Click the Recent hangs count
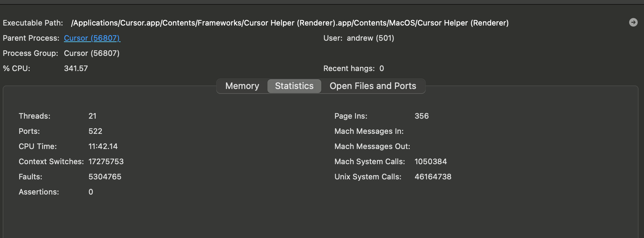This screenshot has height=238, width=644. [381, 68]
